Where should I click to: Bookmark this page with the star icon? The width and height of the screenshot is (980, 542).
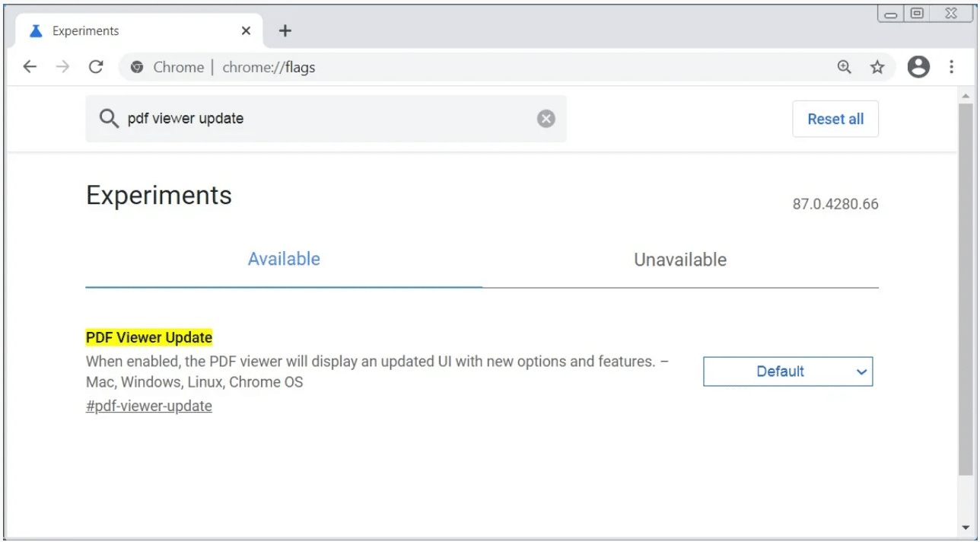pyautogui.click(x=877, y=67)
